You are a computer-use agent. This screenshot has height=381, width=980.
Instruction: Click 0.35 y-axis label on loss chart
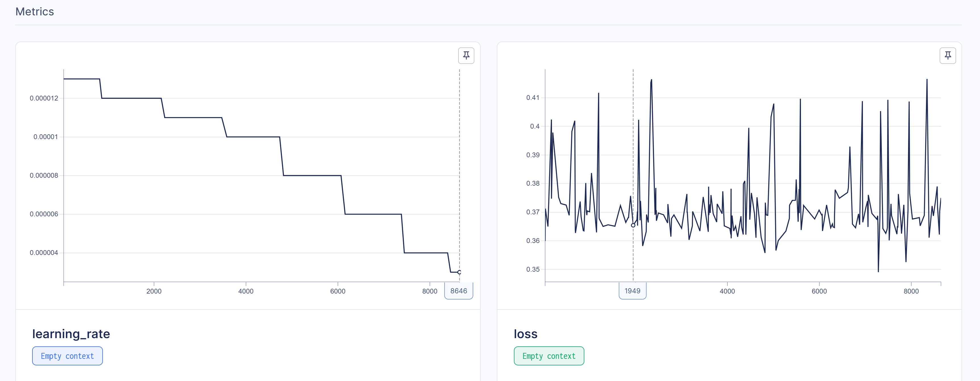(533, 269)
